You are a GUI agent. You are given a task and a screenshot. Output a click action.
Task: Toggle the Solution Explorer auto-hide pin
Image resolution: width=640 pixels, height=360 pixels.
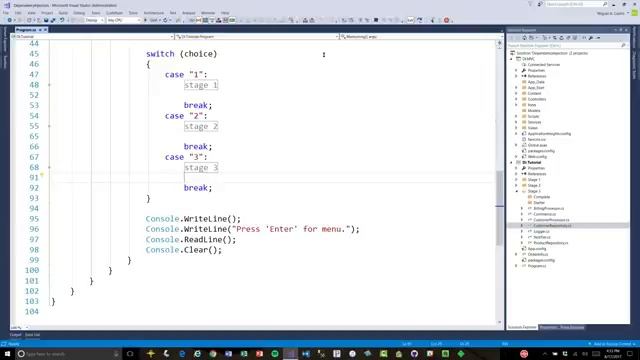point(621,30)
